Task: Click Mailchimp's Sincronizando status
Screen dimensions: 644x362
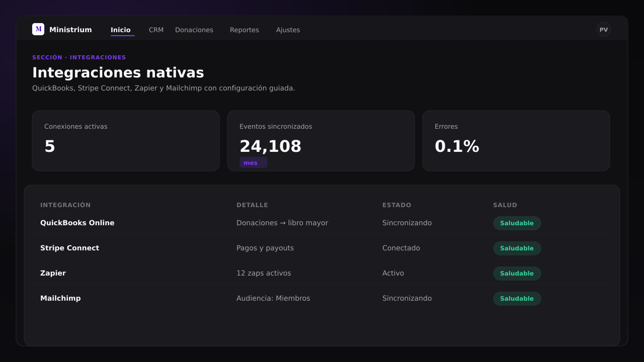Action: pyautogui.click(x=407, y=298)
